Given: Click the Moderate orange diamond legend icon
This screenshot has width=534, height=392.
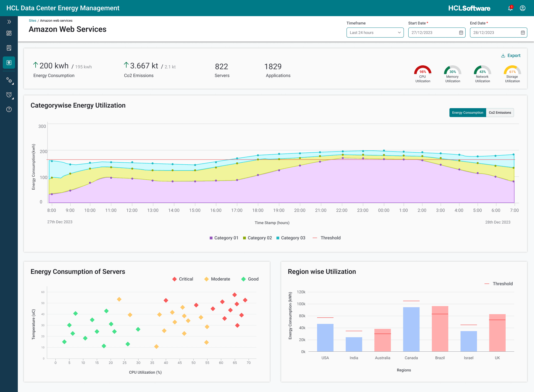Looking at the screenshot, I should pos(206,279).
